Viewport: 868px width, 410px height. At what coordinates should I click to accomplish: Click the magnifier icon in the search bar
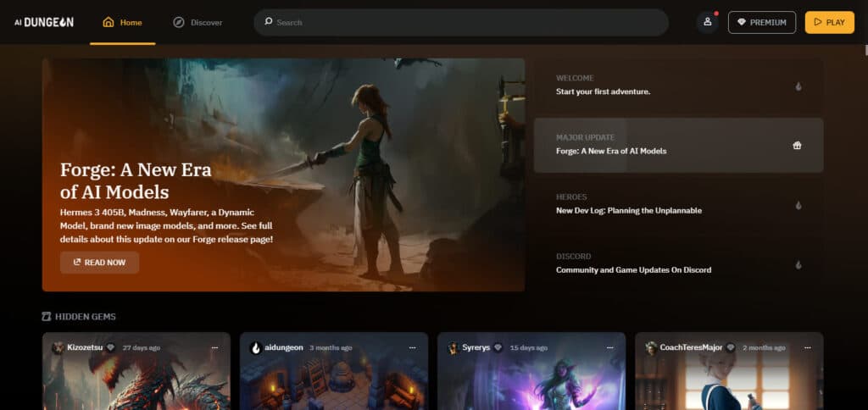269,21
